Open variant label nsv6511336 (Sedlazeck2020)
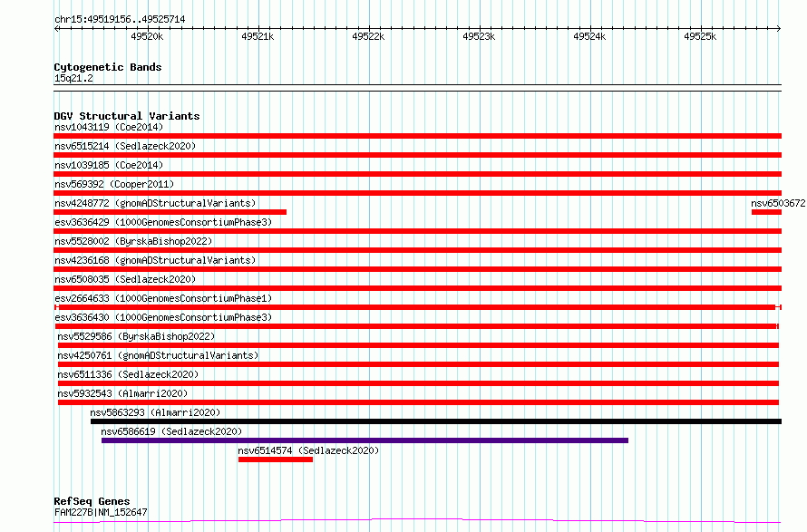The width and height of the screenshot is (807, 532). (128, 374)
